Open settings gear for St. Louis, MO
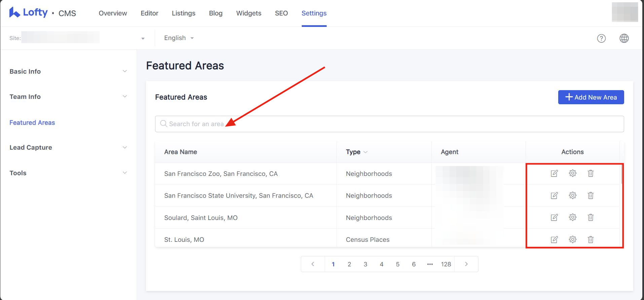Screen dimensions: 644x300 (572, 239)
